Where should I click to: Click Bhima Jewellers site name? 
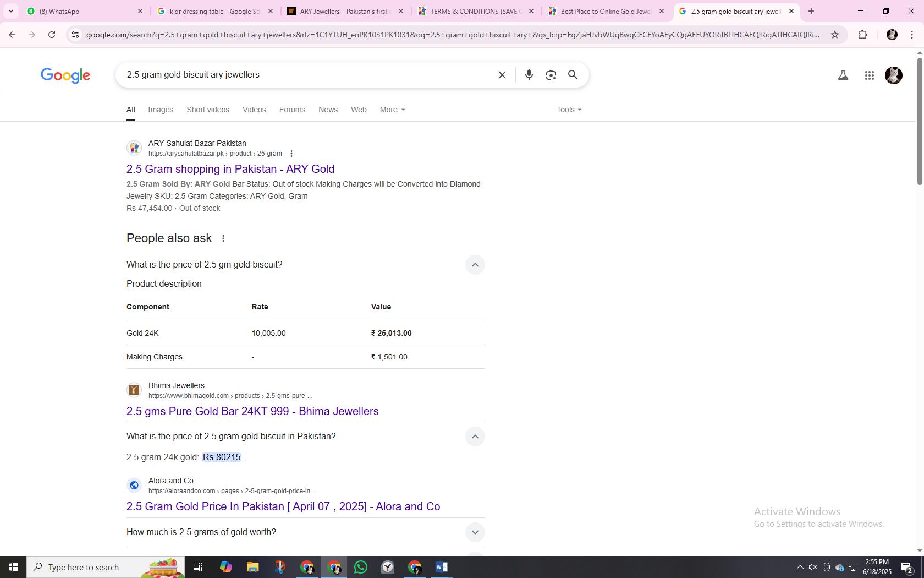point(177,385)
